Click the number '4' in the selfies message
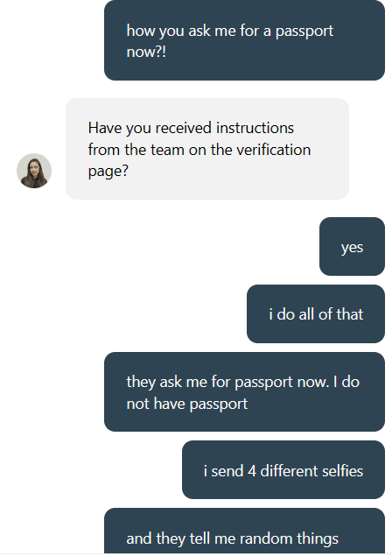This screenshot has width=392, height=556. click(x=252, y=471)
